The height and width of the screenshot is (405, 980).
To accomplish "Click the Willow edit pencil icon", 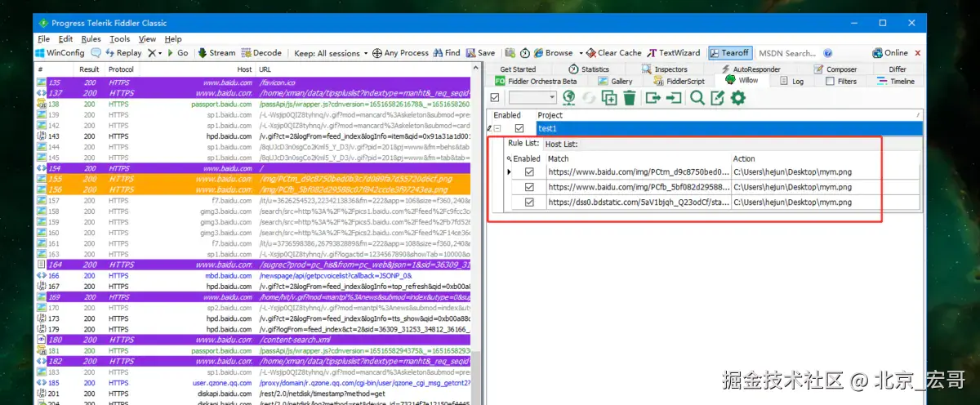I will pyautogui.click(x=718, y=98).
